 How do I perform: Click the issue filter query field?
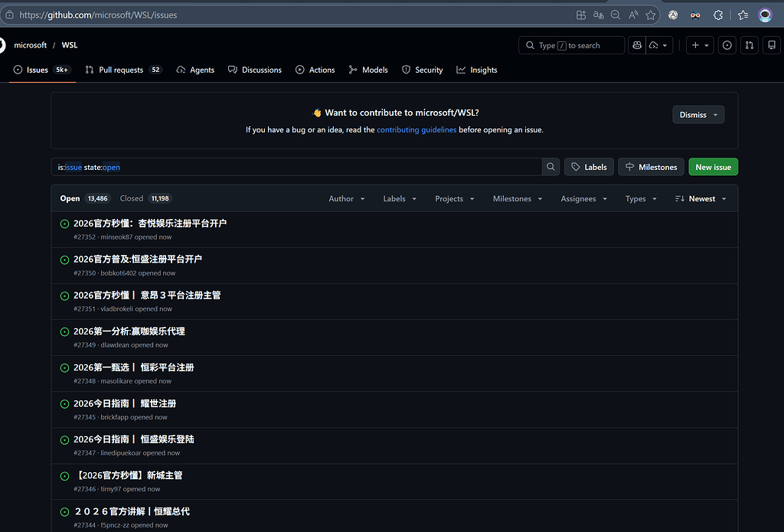(296, 167)
